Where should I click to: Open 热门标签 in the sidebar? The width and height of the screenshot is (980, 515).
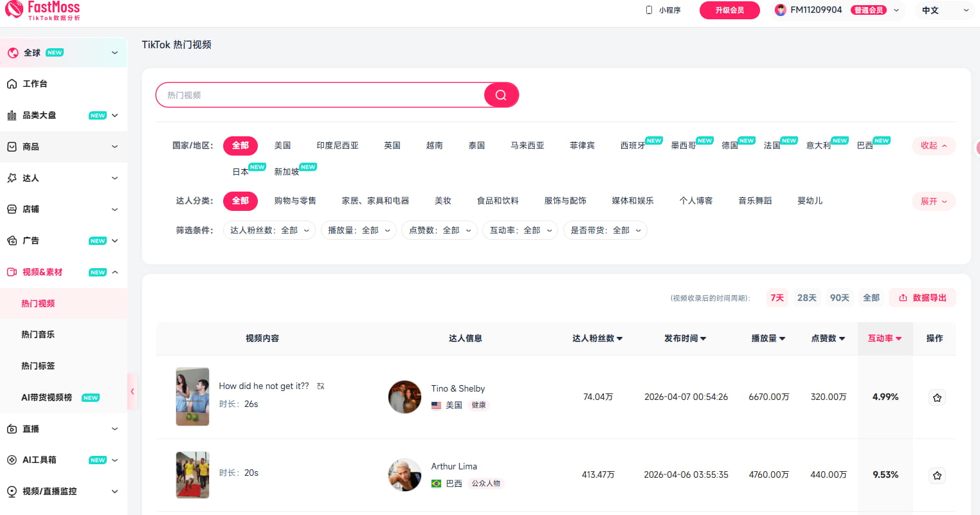point(38,366)
